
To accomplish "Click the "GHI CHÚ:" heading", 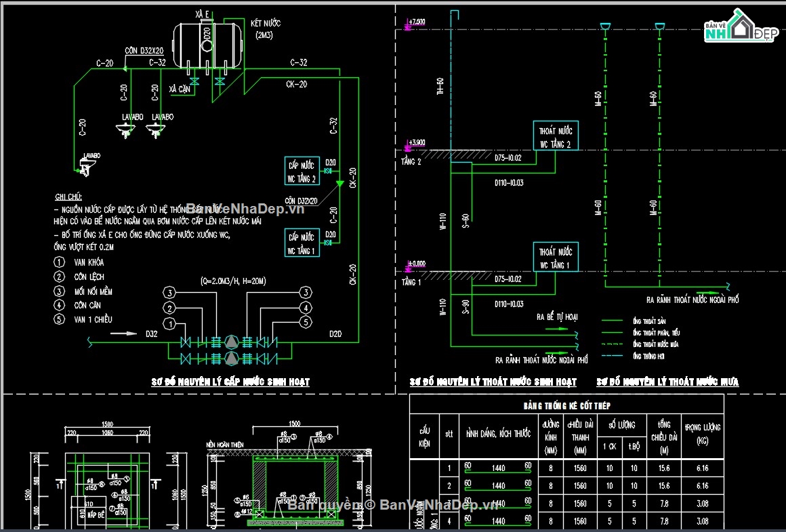I will pos(68,197).
